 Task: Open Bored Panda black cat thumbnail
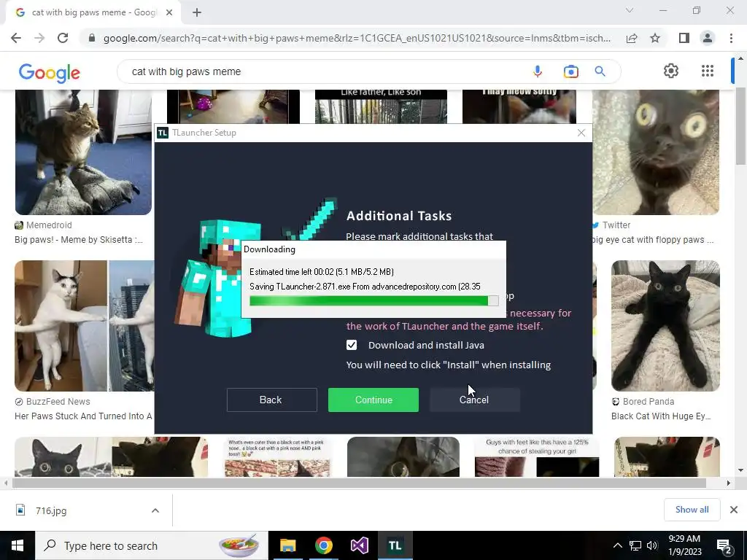(x=665, y=326)
